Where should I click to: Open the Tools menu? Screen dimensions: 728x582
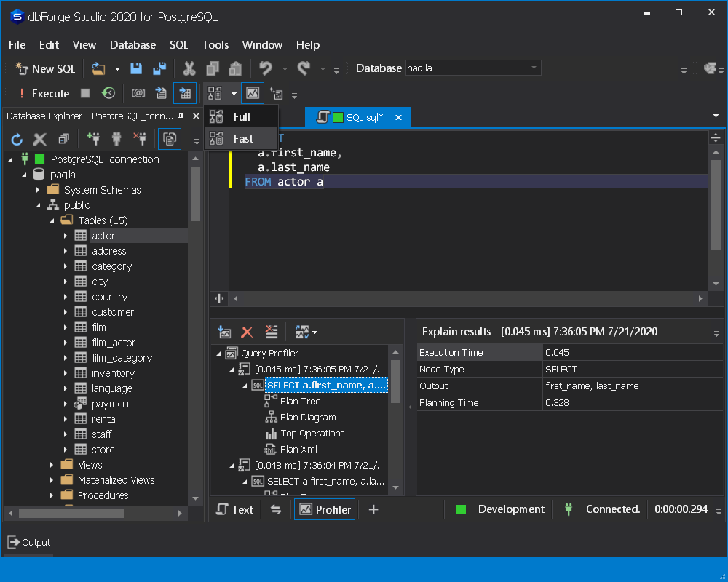(x=215, y=45)
